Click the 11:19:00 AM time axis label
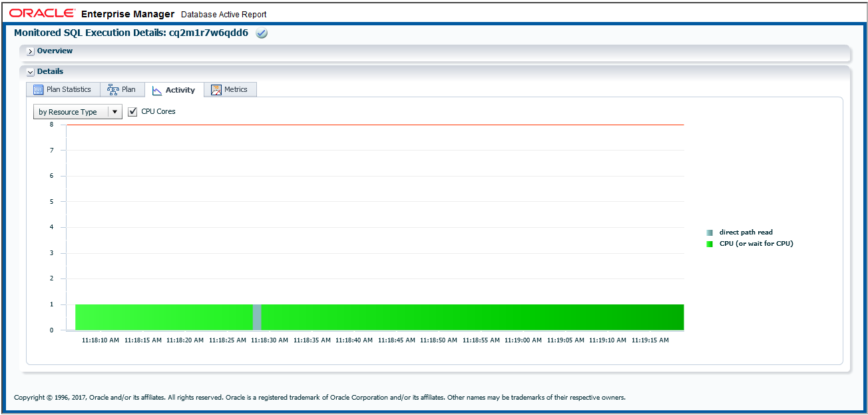868x415 pixels. pos(523,340)
